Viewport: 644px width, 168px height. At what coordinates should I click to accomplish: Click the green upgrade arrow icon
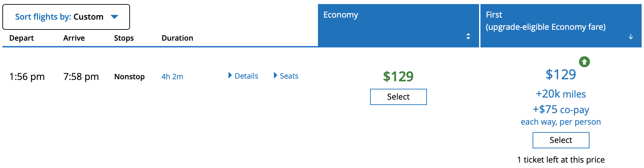pos(584,62)
